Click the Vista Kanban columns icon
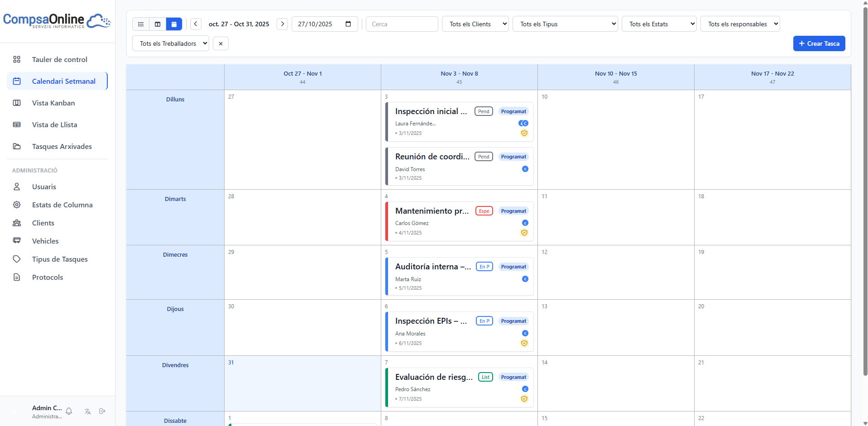The width and height of the screenshot is (868, 426). point(17,103)
